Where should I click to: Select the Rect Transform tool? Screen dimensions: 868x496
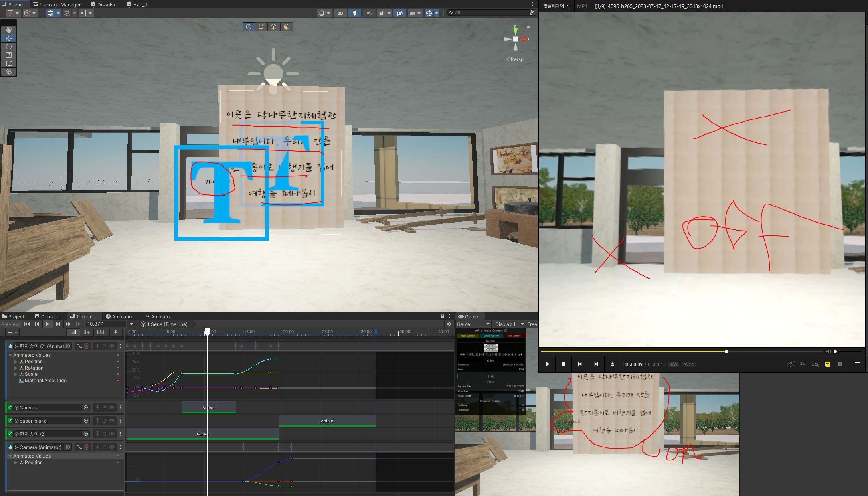point(9,63)
